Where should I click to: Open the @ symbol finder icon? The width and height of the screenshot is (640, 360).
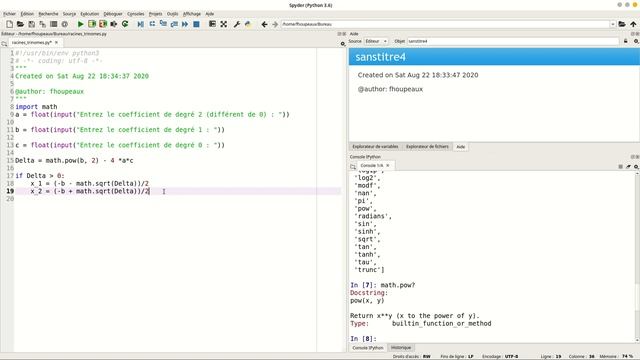64,24
